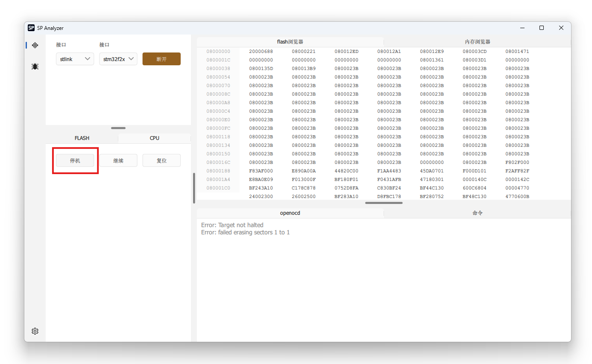The image size is (592, 364).
Task: Open the flash浏览器 tab
Action: (x=290, y=42)
